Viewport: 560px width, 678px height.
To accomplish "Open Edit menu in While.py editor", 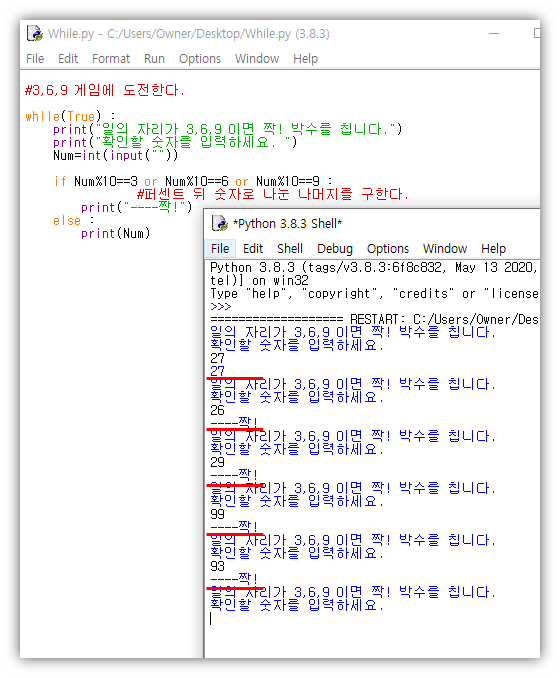I will pyautogui.click(x=68, y=58).
